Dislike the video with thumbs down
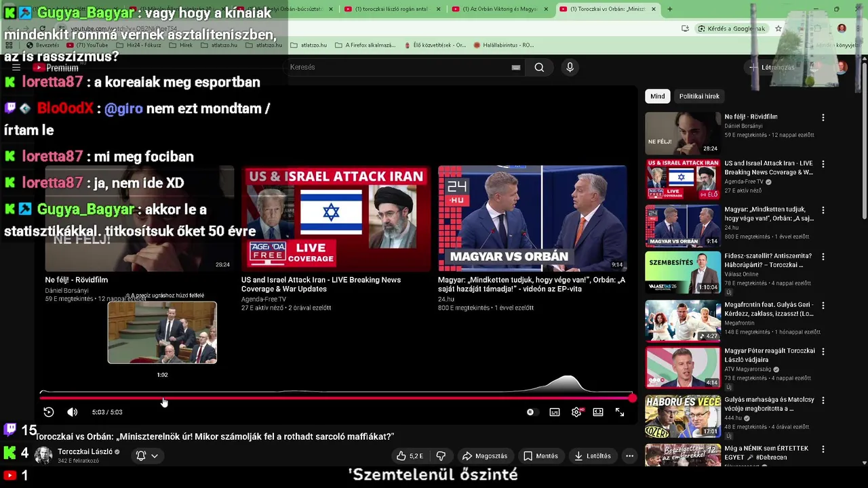 coord(441,456)
